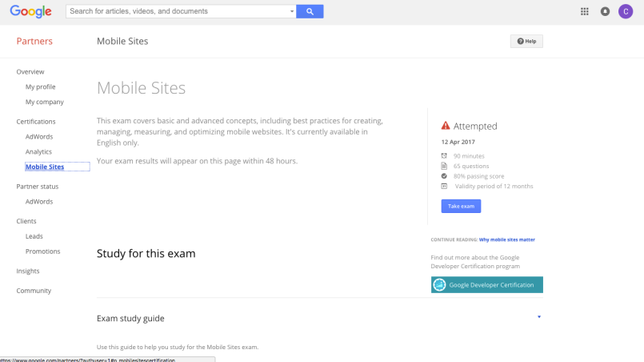Image resolution: width=644 pixels, height=362 pixels.
Task: Open the search box dropdown arrow
Action: [x=292, y=11]
